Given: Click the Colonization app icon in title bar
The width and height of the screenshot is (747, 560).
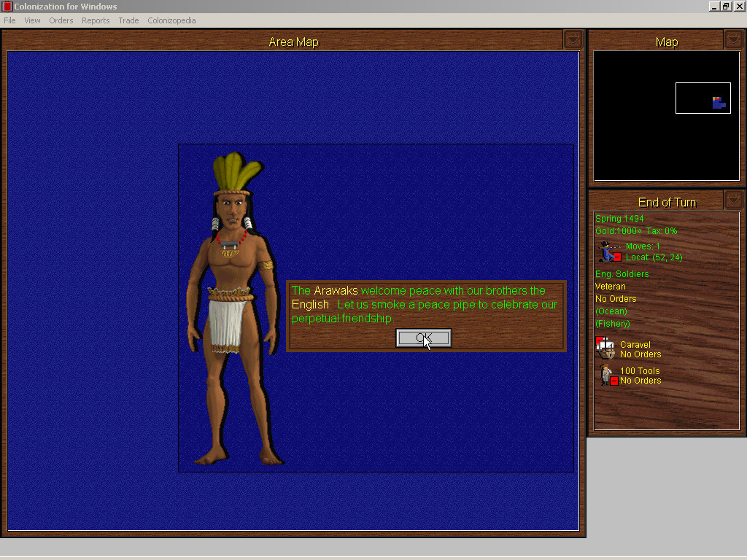Looking at the screenshot, I should tap(7, 6).
